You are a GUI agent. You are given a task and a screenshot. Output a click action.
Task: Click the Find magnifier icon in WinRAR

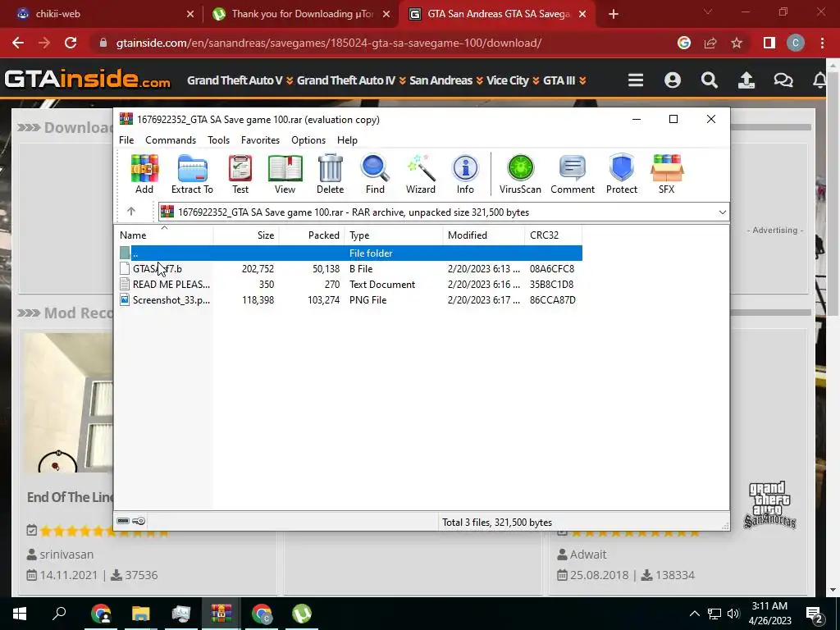(375, 174)
